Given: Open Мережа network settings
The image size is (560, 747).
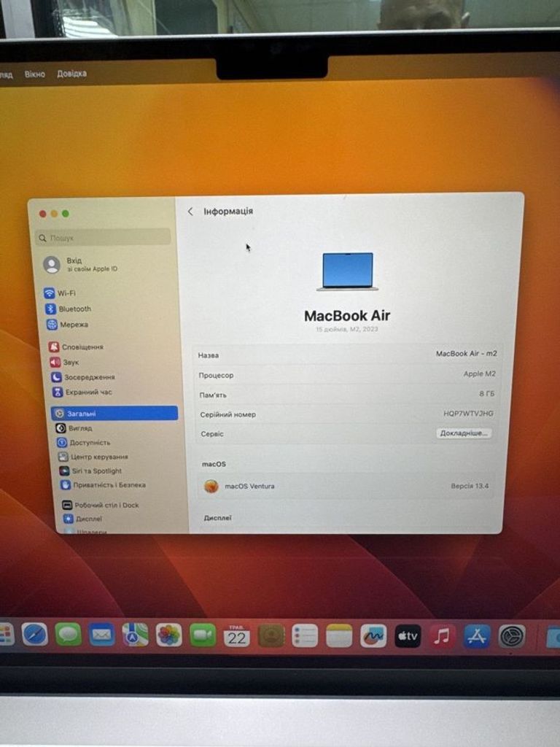Looking at the screenshot, I should click(x=68, y=325).
